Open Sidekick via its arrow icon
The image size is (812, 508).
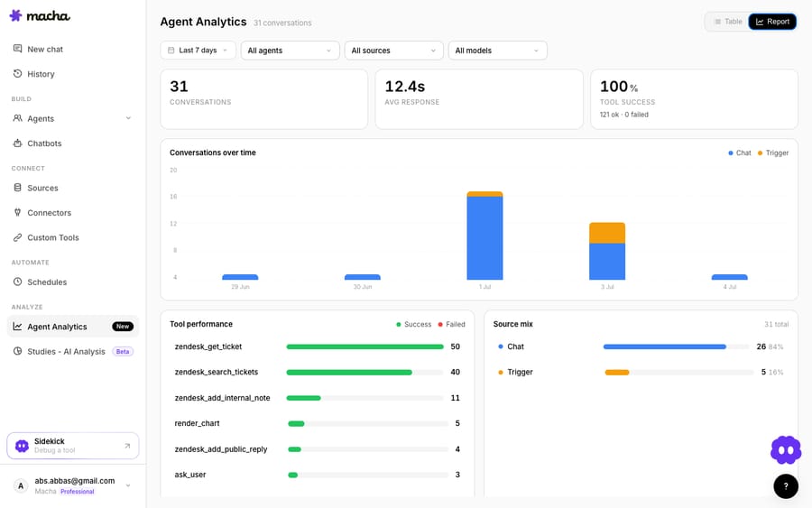tap(127, 446)
